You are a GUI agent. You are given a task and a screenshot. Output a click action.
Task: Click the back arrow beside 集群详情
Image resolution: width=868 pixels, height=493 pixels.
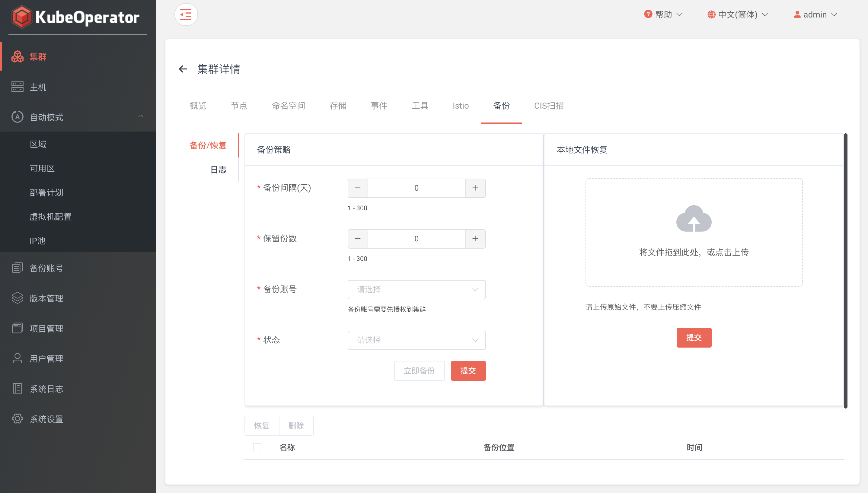[183, 69]
